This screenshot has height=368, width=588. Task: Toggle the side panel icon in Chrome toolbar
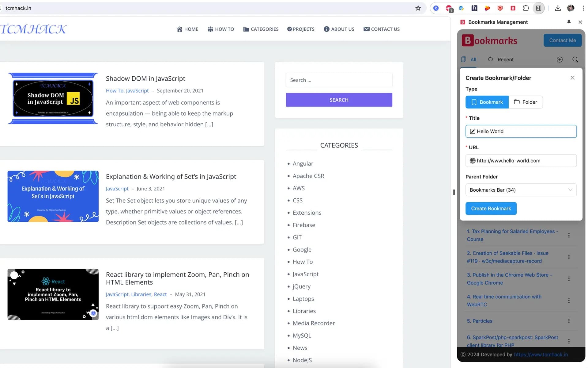[x=539, y=8]
